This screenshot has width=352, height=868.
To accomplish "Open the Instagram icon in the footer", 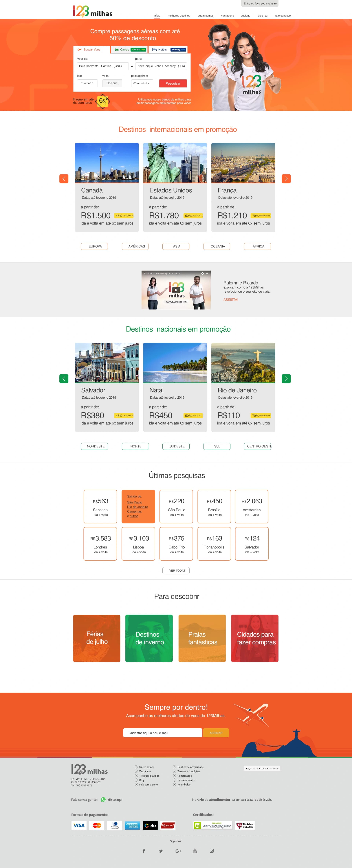I will pos(212,851).
